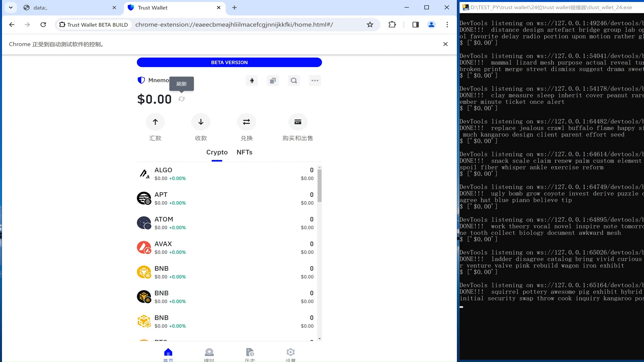
Task: Open the three-dot more options menu
Action: click(315, 80)
